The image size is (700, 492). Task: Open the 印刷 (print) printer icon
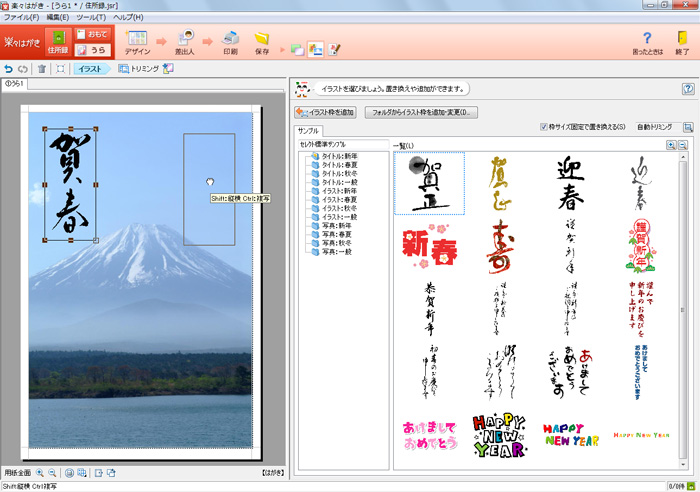tap(230, 40)
